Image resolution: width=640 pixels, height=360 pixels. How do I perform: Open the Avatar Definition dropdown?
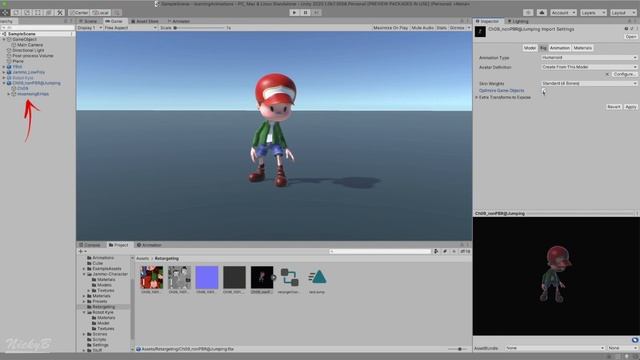click(589, 67)
